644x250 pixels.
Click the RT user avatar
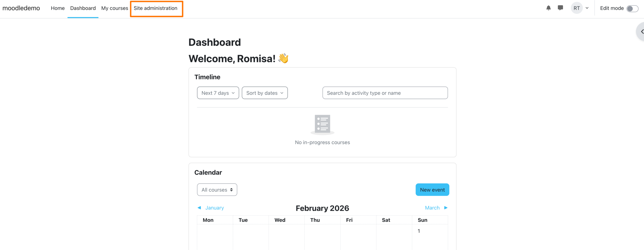coord(577,8)
